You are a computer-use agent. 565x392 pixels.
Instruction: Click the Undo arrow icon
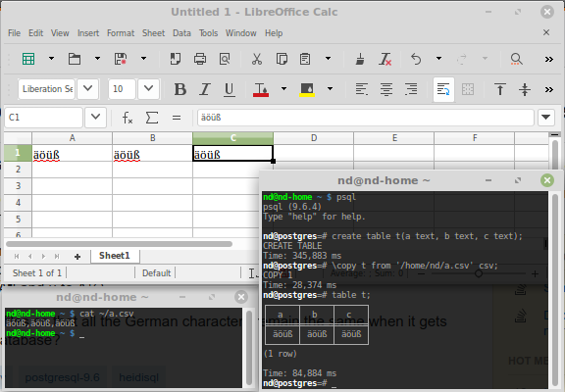click(416, 59)
